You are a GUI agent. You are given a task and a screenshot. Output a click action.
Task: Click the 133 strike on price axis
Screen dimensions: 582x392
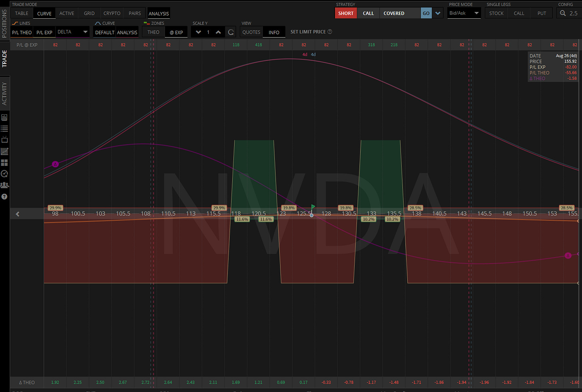coord(371,213)
